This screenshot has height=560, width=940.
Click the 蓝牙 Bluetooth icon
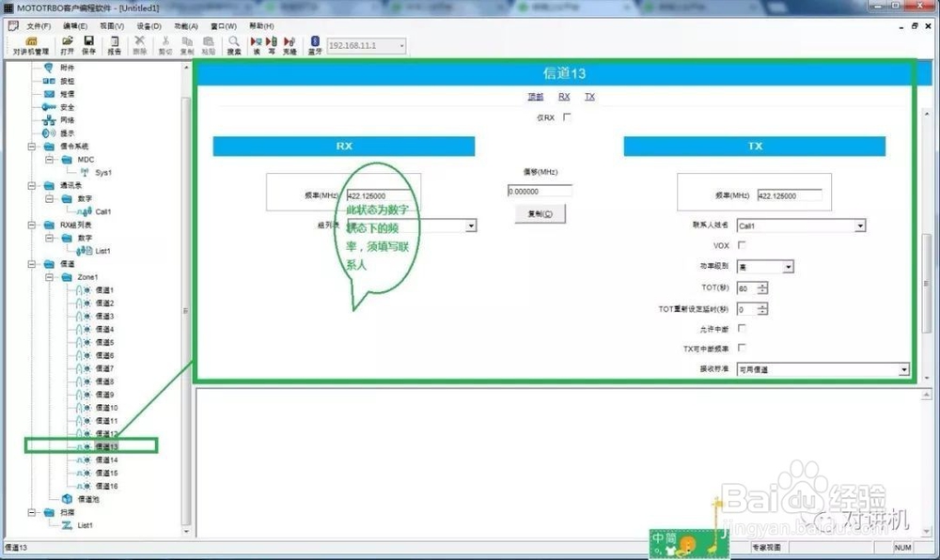click(x=315, y=45)
